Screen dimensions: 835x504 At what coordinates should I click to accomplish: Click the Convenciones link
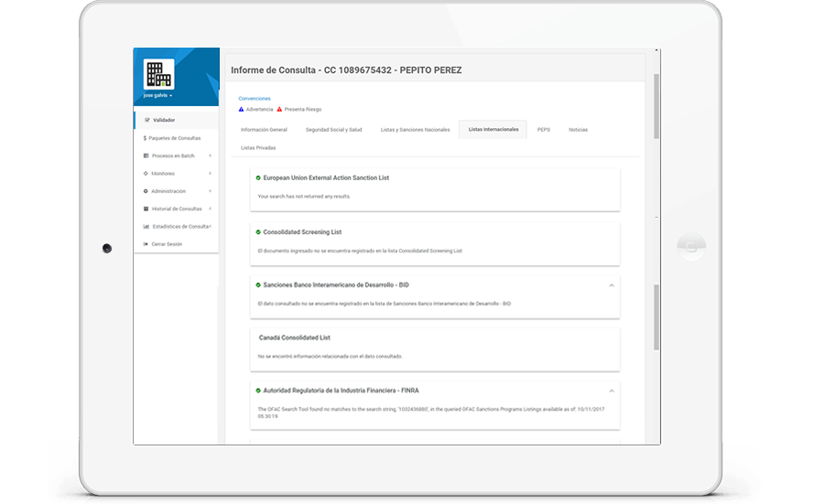[255, 98]
